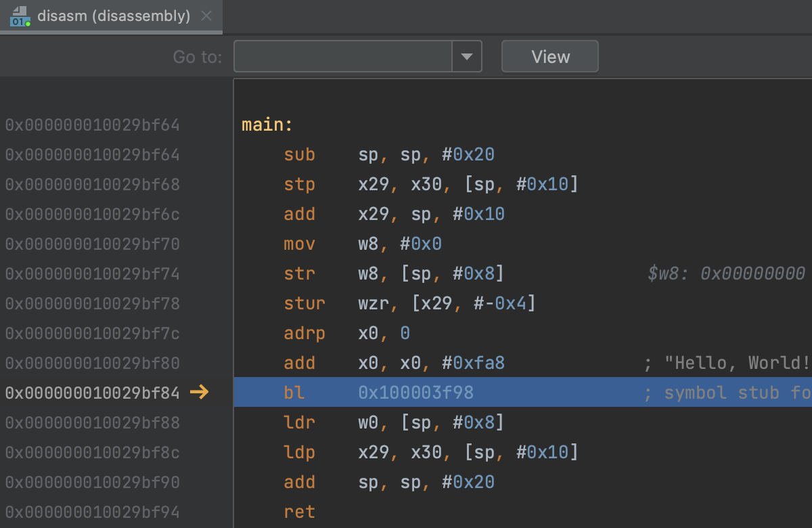Select the disasm (disassembly) tab
The image size is (812, 528).
[114, 16]
